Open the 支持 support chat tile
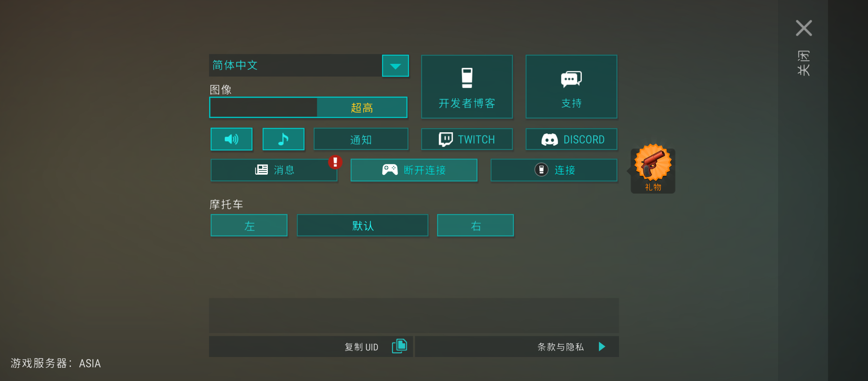 (571, 87)
